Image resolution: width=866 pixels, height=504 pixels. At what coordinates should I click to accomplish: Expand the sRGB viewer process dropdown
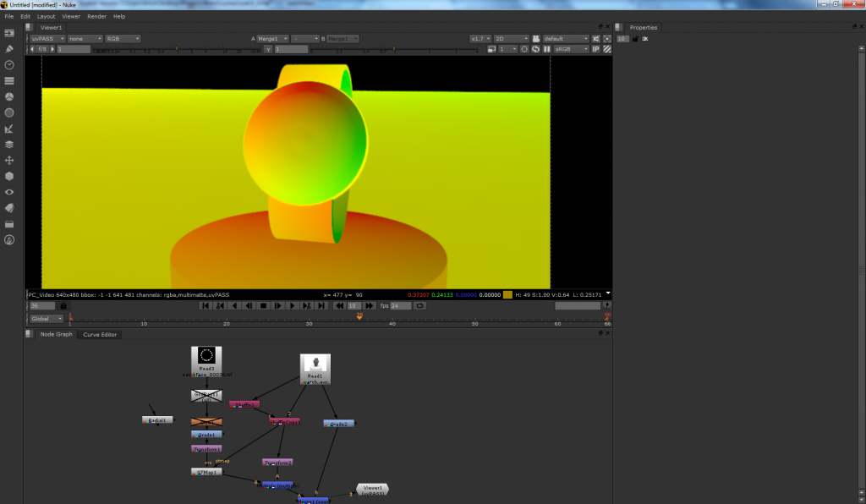pos(571,49)
